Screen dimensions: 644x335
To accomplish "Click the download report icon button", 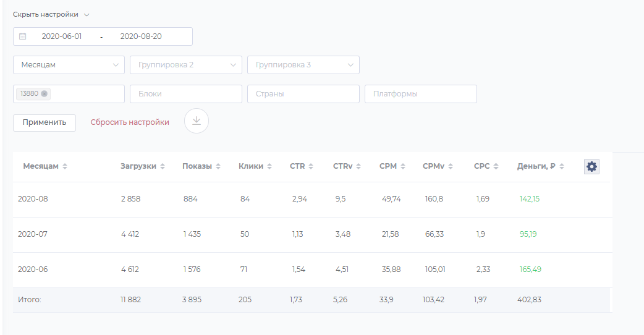I will [197, 121].
